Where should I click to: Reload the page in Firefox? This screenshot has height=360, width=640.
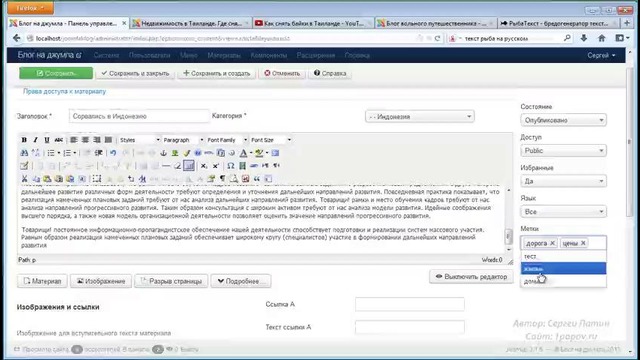(x=437, y=38)
